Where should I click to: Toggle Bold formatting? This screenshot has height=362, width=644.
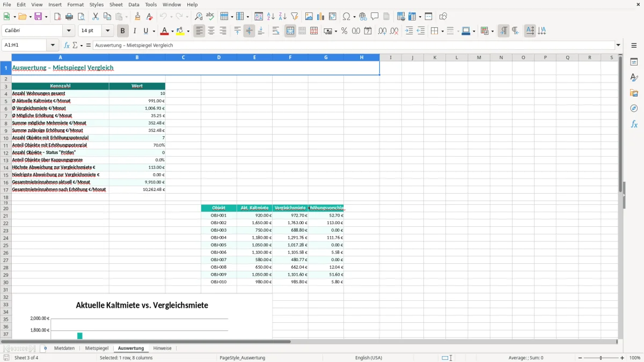[x=123, y=31]
